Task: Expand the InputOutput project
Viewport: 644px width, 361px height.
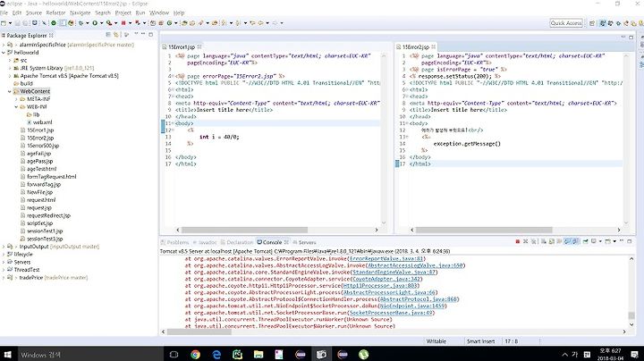Action: (x=4, y=247)
